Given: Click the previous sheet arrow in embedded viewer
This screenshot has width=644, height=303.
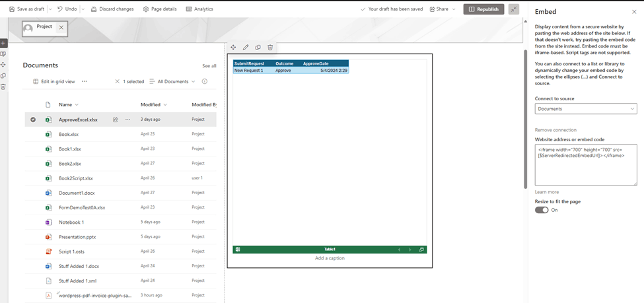Looking at the screenshot, I should [x=398, y=250].
